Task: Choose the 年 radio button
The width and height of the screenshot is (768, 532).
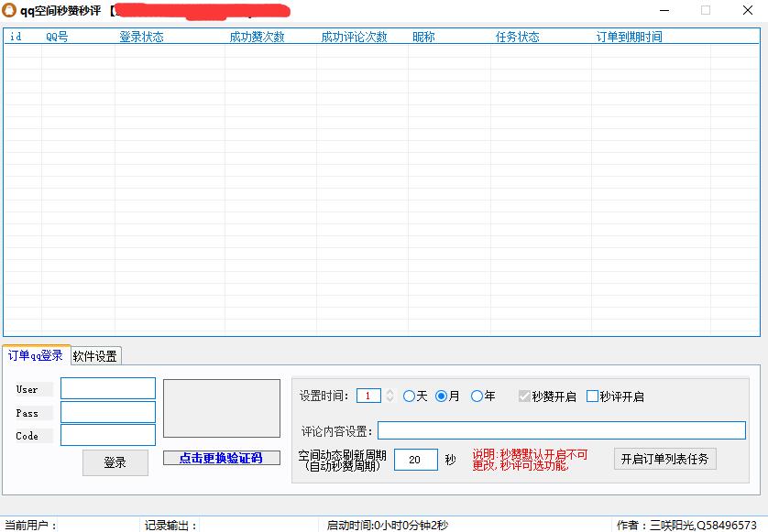Action: [477, 396]
